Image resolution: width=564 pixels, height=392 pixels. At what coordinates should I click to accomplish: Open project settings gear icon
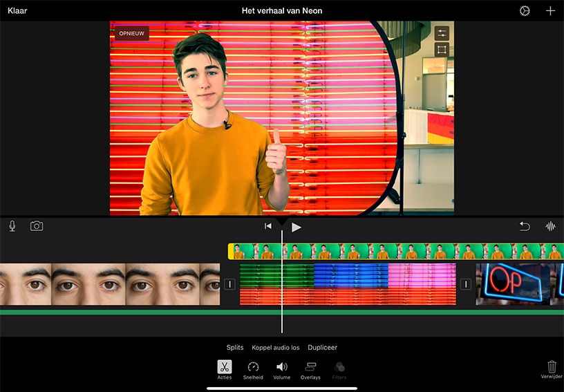525,11
